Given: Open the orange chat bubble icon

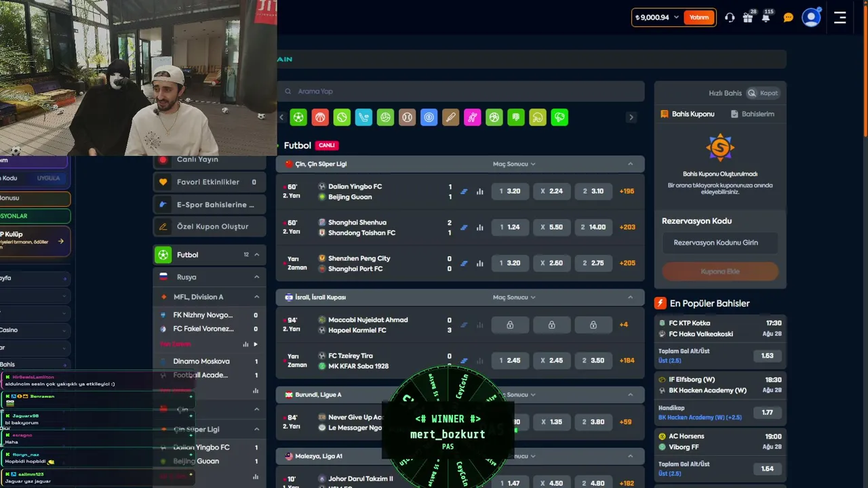Looking at the screenshot, I should point(788,18).
